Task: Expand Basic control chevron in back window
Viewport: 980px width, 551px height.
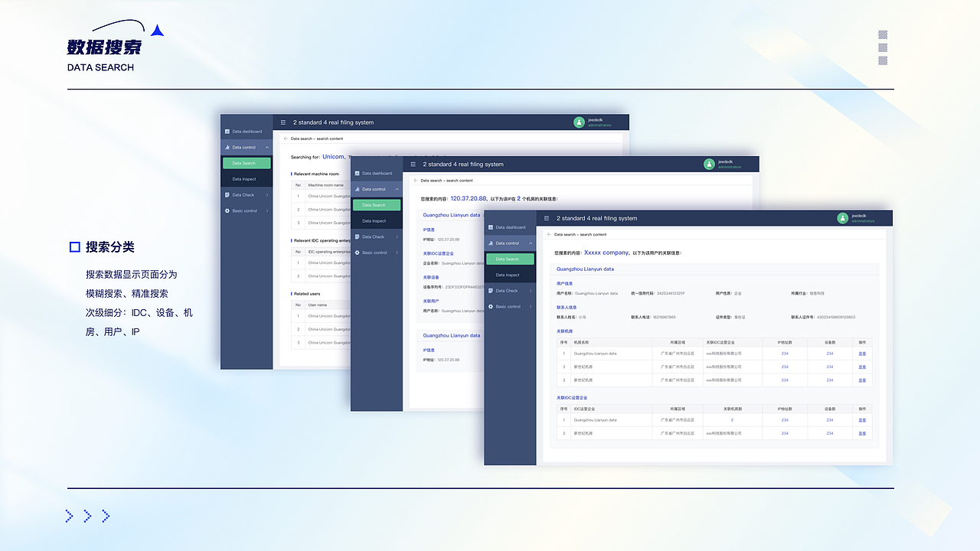Action: (x=267, y=210)
